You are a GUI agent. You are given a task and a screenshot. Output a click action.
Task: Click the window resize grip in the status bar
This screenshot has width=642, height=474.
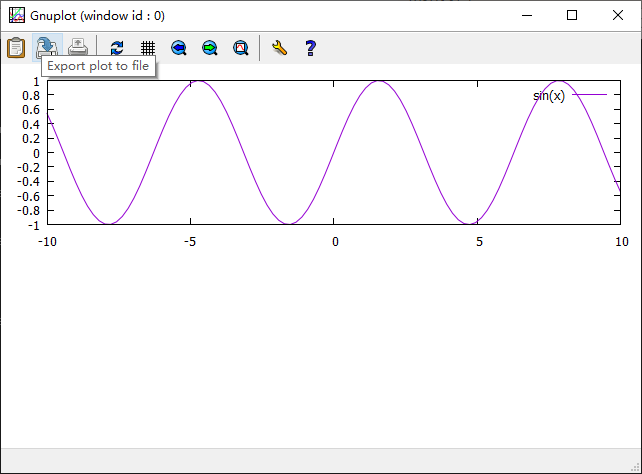(635, 467)
